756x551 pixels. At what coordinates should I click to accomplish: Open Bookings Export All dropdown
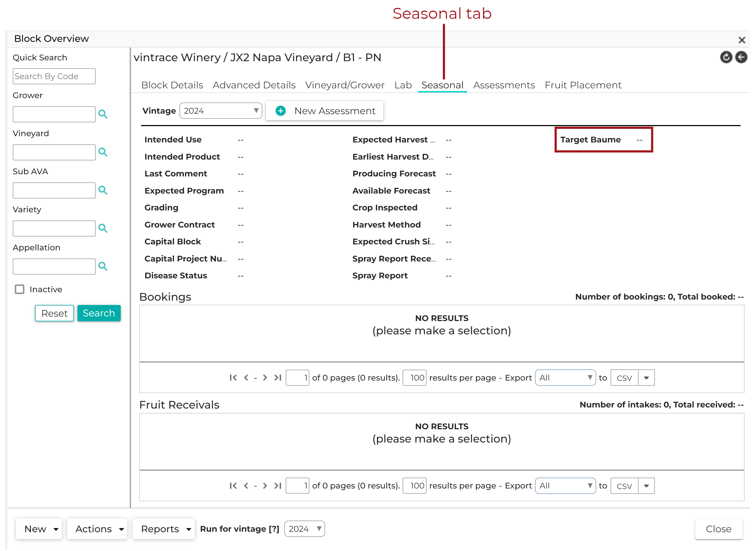pos(566,378)
